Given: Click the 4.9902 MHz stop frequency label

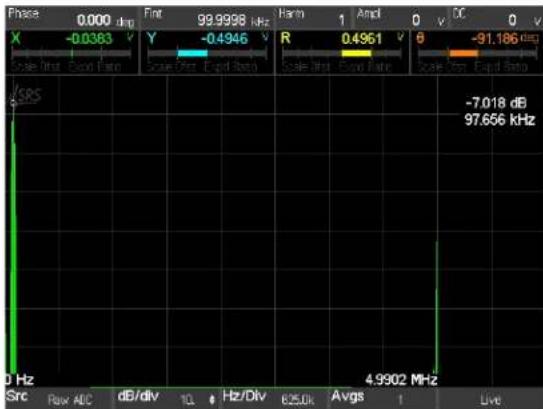Looking at the screenshot, I should click(401, 380).
